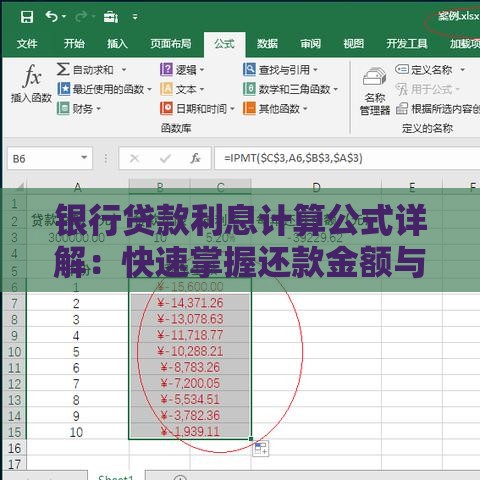Click cell containing ¥-3,782.36
The image size is (480, 480).
coord(190,416)
